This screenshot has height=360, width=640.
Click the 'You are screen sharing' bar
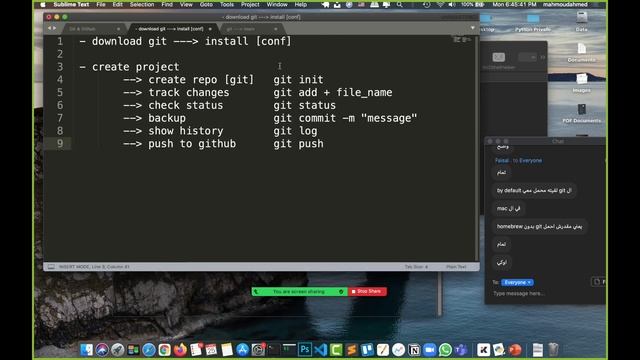[299, 291]
